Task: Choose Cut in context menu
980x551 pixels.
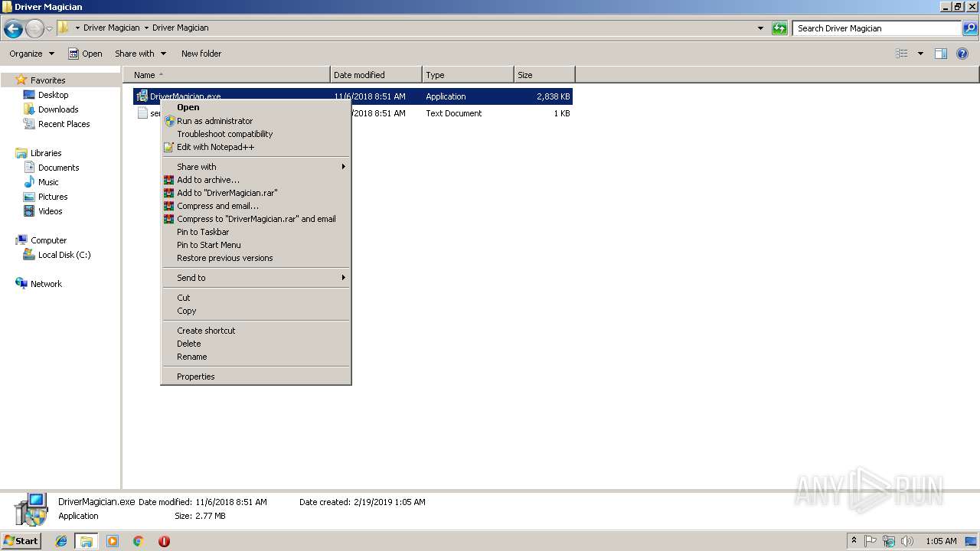Action: point(256,298)
